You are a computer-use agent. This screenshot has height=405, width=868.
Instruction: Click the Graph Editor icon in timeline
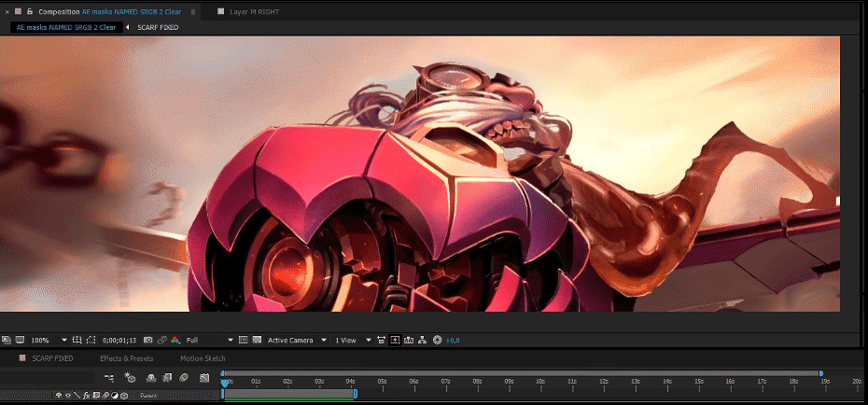point(203,377)
